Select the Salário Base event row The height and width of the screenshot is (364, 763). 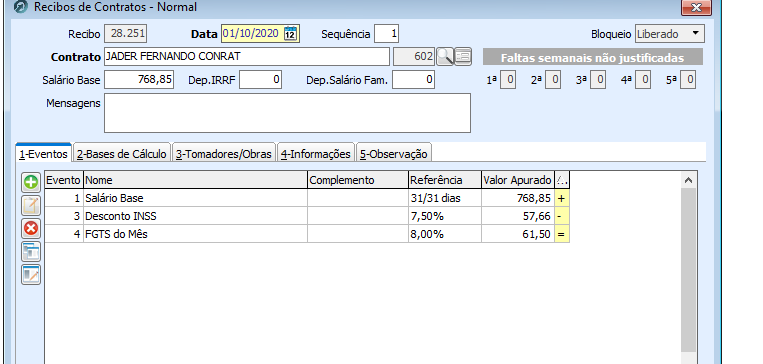point(307,198)
